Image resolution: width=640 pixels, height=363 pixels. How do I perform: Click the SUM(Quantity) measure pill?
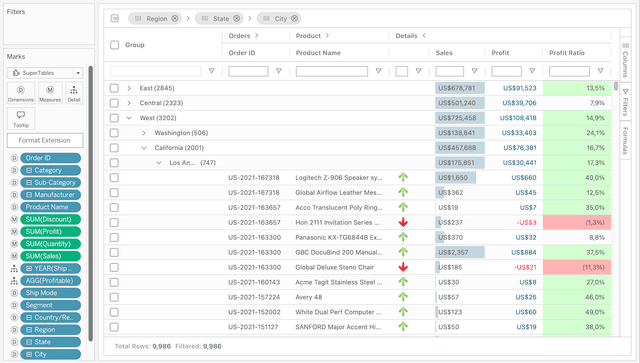(x=51, y=244)
